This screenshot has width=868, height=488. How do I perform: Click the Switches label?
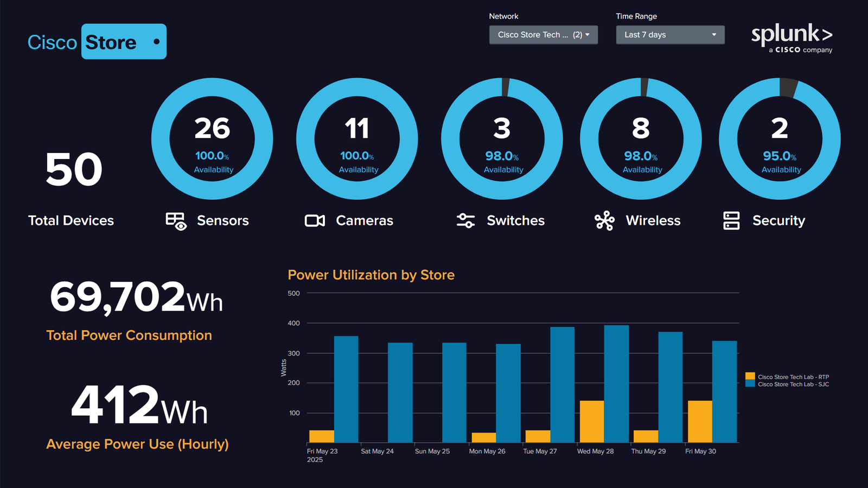(x=516, y=220)
